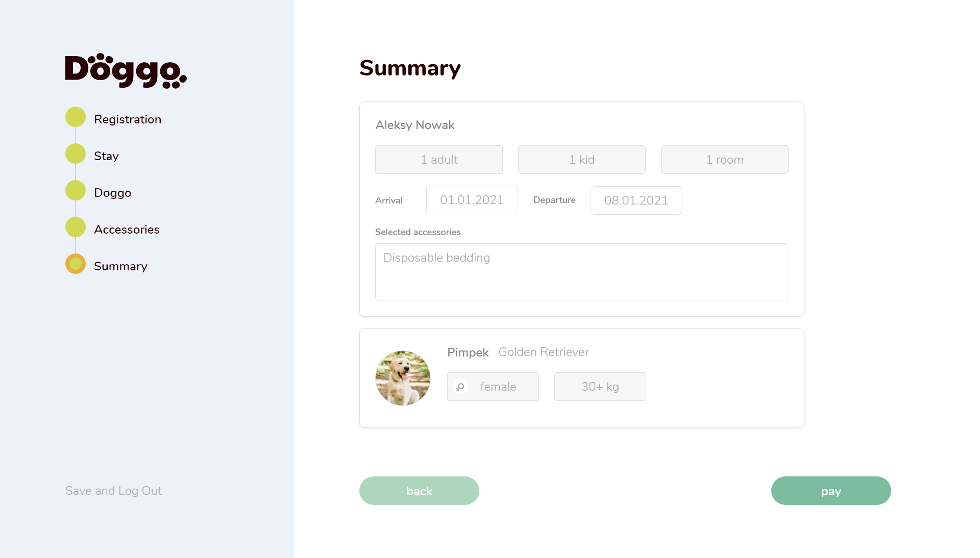Click the Accessories step circle
The height and width of the screenshot is (558, 980).
[76, 227]
